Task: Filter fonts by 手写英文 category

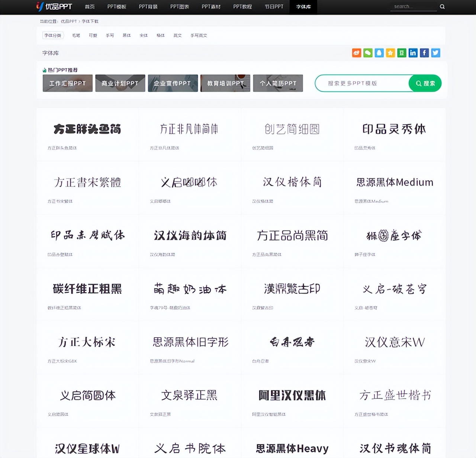Action: [x=199, y=35]
